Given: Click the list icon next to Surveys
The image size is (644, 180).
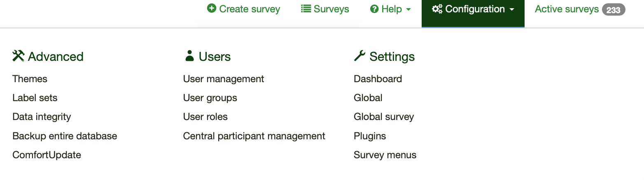Looking at the screenshot, I should [306, 9].
